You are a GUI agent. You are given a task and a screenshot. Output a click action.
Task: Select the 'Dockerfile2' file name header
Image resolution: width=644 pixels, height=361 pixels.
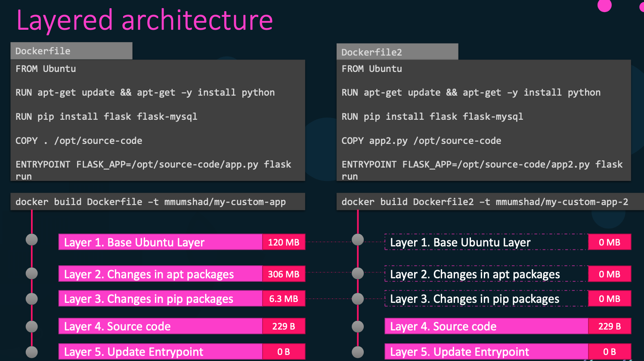397,52
